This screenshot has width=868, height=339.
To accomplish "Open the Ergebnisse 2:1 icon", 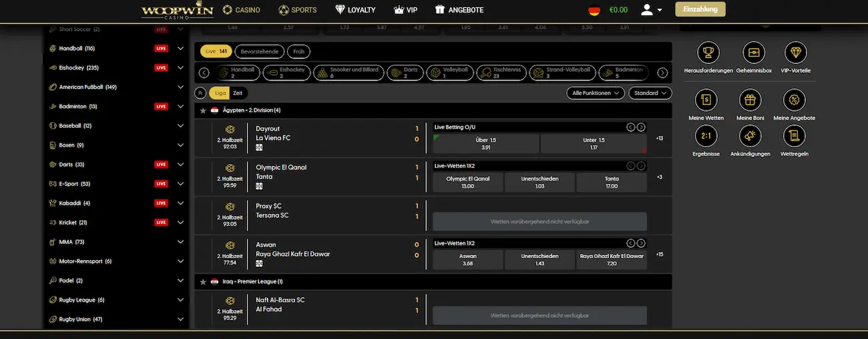I will click(x=706, y=136).
